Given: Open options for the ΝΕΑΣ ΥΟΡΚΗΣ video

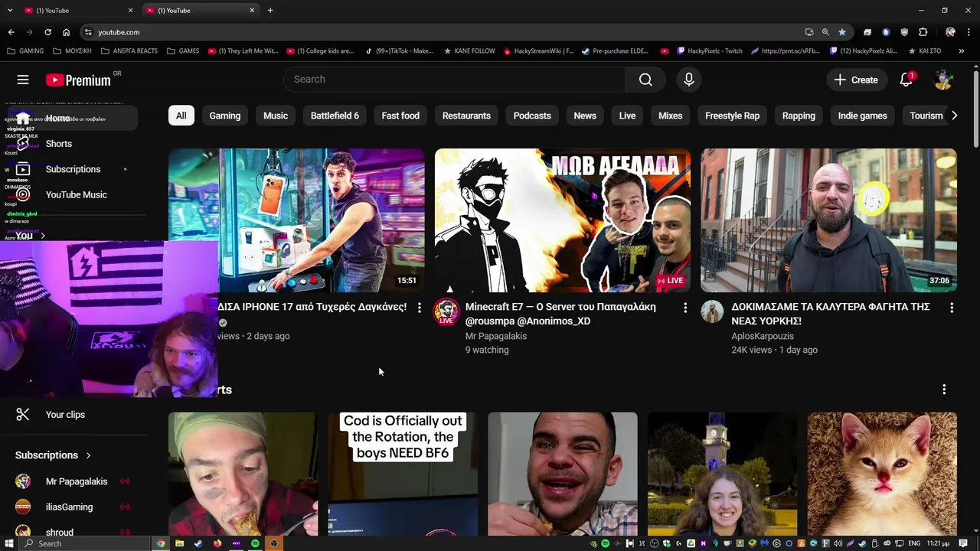Looking at the screenshot, I should (x=952, y=308).
